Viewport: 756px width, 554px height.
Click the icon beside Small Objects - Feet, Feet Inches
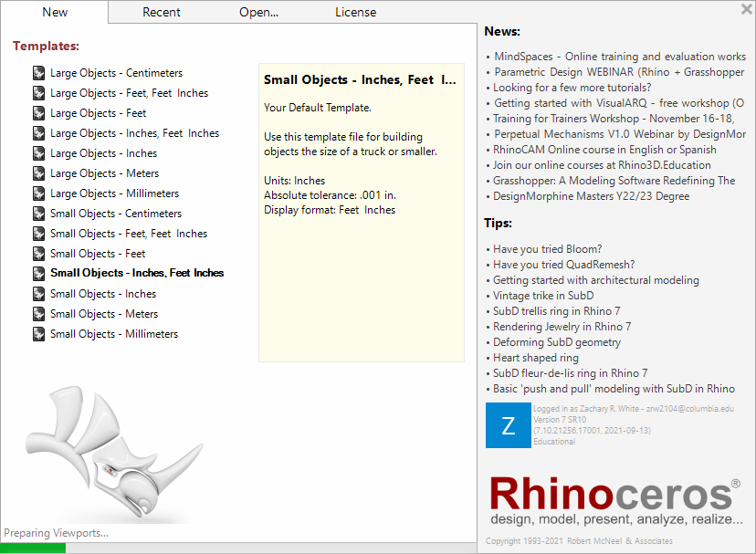38,234
